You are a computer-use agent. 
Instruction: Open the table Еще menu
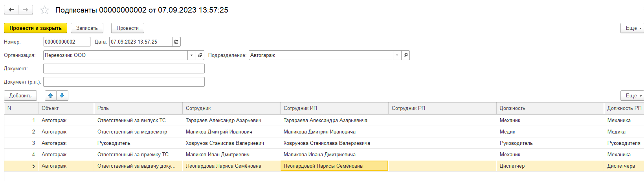632,96
